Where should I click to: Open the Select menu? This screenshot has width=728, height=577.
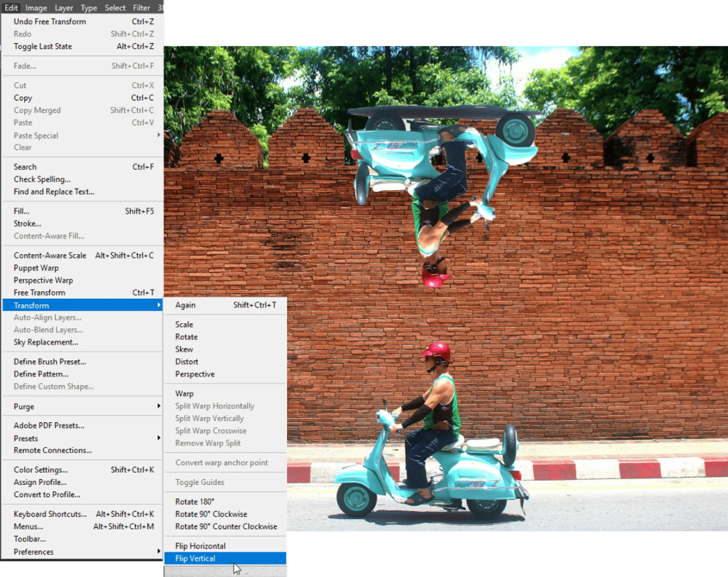click(115, 7)
